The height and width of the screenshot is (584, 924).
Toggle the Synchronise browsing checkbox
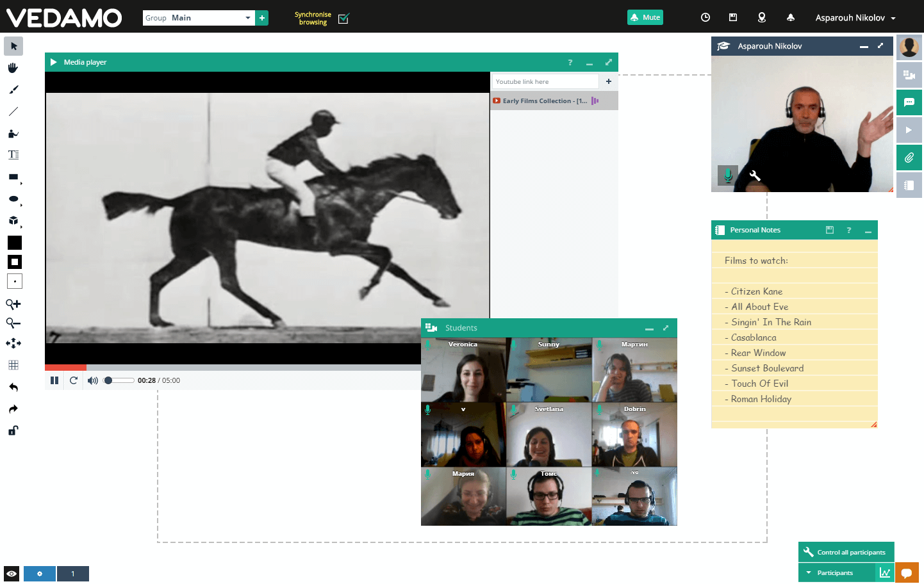click(343, 19)
